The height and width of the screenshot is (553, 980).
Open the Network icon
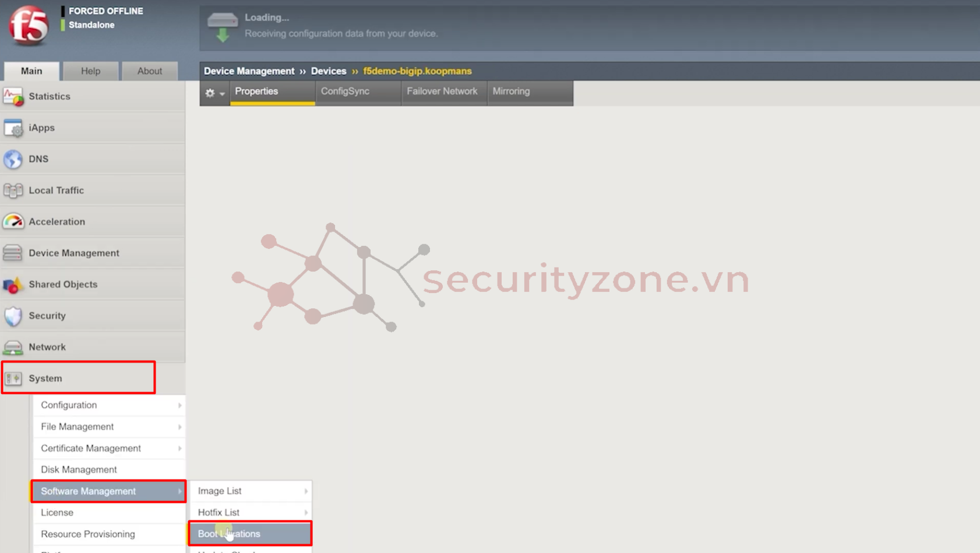tap(13, 347)
